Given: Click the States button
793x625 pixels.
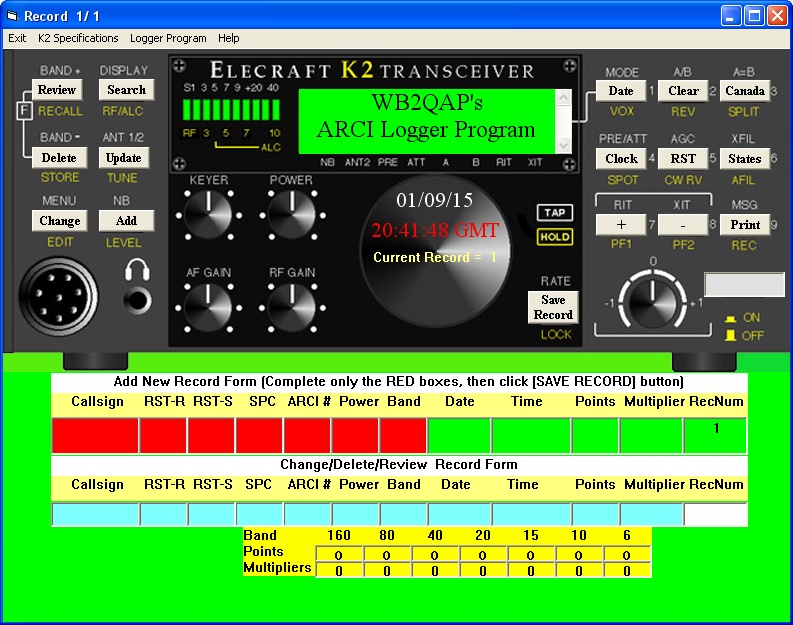Looking at the screenshot, I should (x=744, y=158).
